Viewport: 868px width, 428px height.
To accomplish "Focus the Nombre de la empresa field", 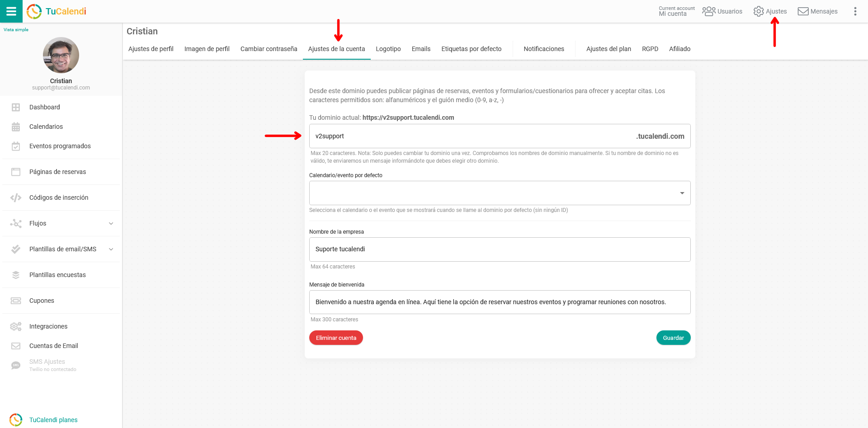I will point(500,249).
